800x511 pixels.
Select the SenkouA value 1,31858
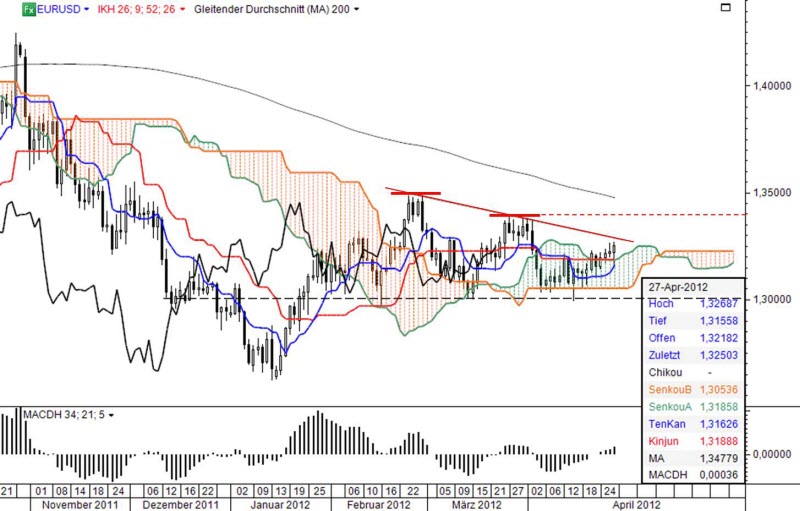pos(718,407)
